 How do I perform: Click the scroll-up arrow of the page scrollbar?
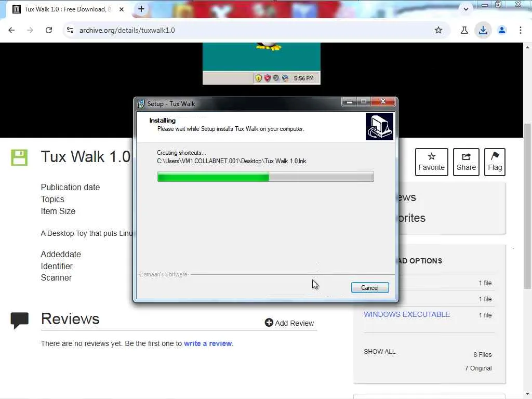coord(527,47)
